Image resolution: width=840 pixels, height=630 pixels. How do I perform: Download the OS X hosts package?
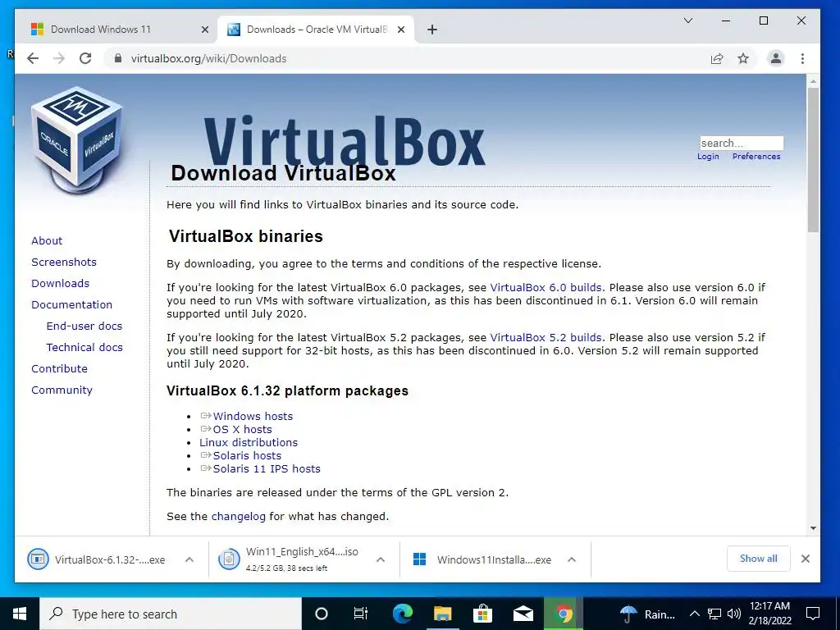pos(242,429)
